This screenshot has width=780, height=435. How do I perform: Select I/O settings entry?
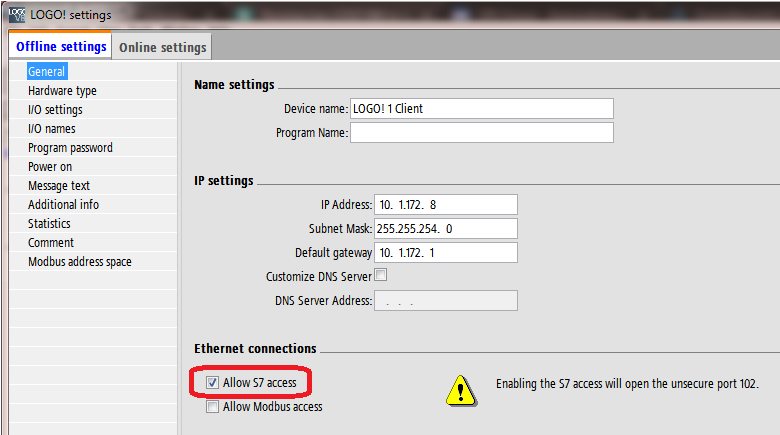(55, 109)
